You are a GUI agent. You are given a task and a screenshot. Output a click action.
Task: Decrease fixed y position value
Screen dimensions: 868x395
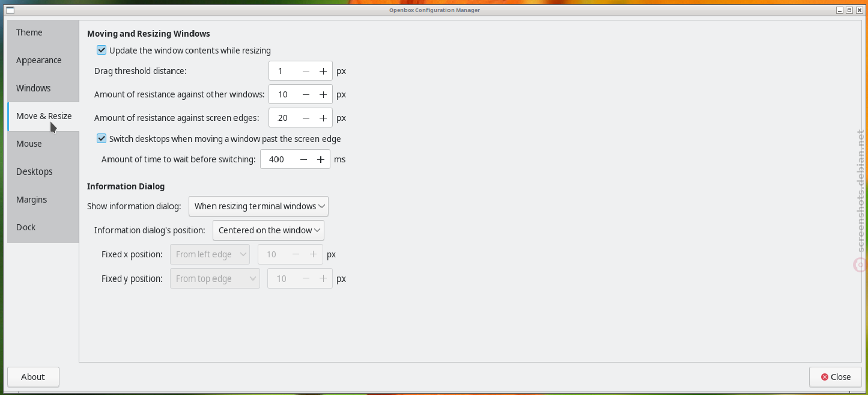click(306, 278)
